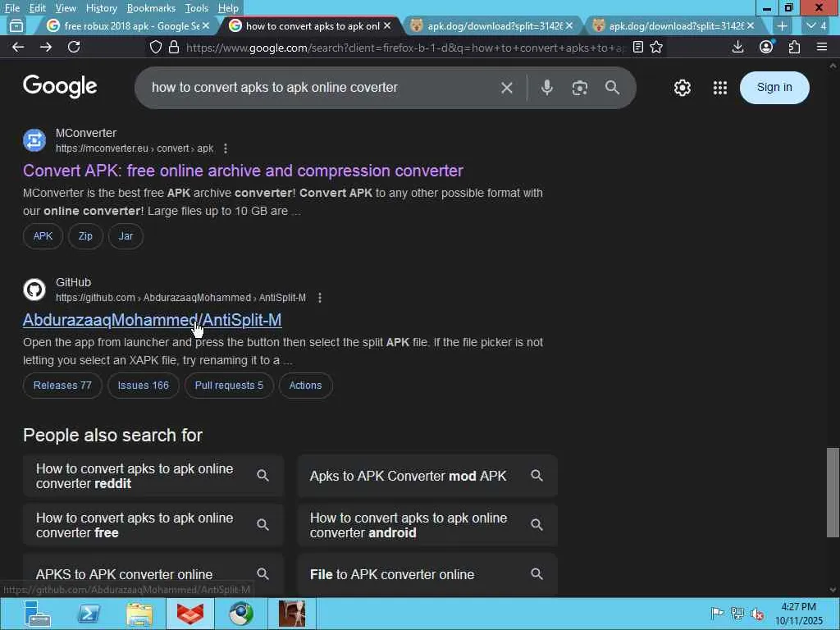This screenshot has width=840, height=630.
Task: Click the Sign in button
Action: coord(774,87)
